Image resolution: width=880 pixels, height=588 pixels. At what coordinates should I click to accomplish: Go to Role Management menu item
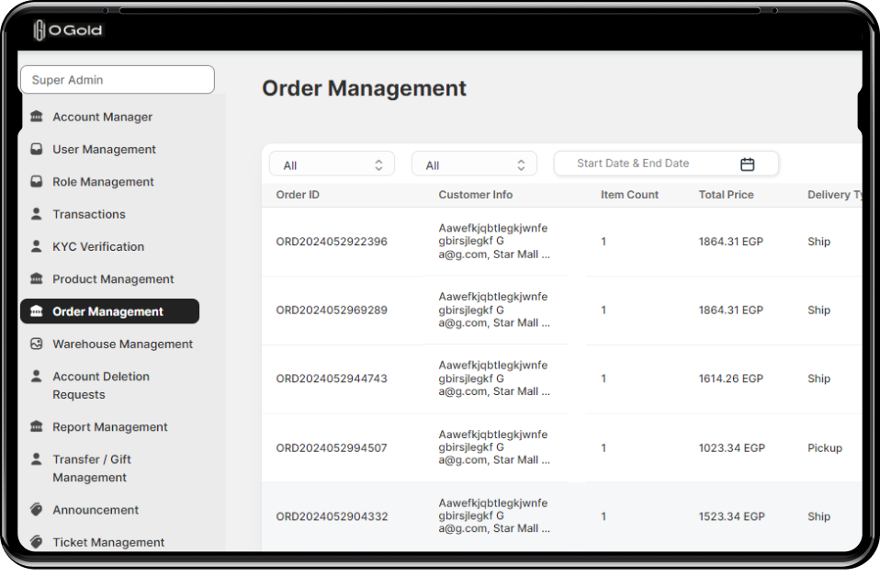[103, 182]
